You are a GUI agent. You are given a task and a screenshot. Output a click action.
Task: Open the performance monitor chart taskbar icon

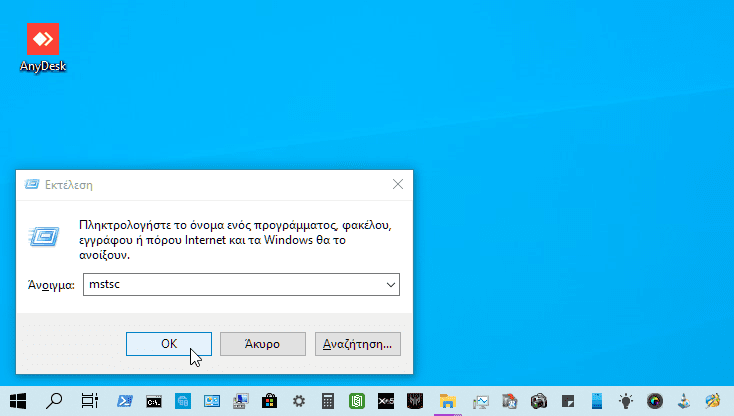click(x=480, y=401)
